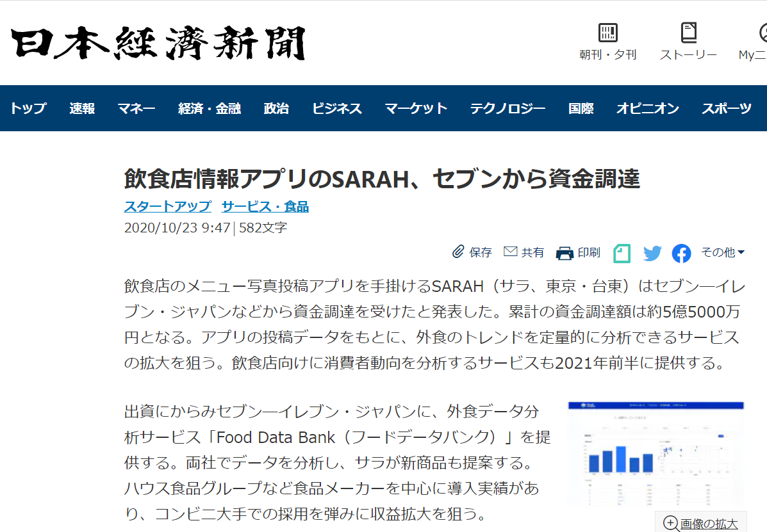The width and height of the screenshot is (767, 532).
Task: Click the 画像の拡大 link
Action: point(709,524)
